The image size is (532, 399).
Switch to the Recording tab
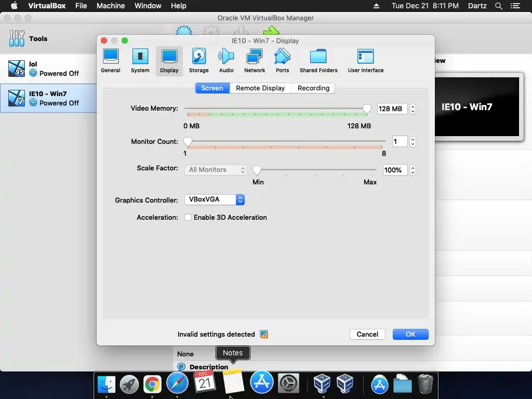[x=313, y=88]
